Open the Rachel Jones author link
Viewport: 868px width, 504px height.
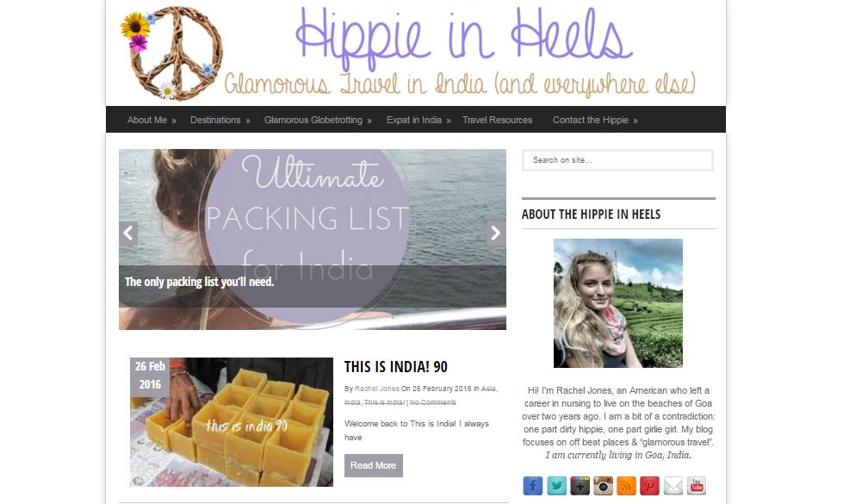click(x=377, y=389)
